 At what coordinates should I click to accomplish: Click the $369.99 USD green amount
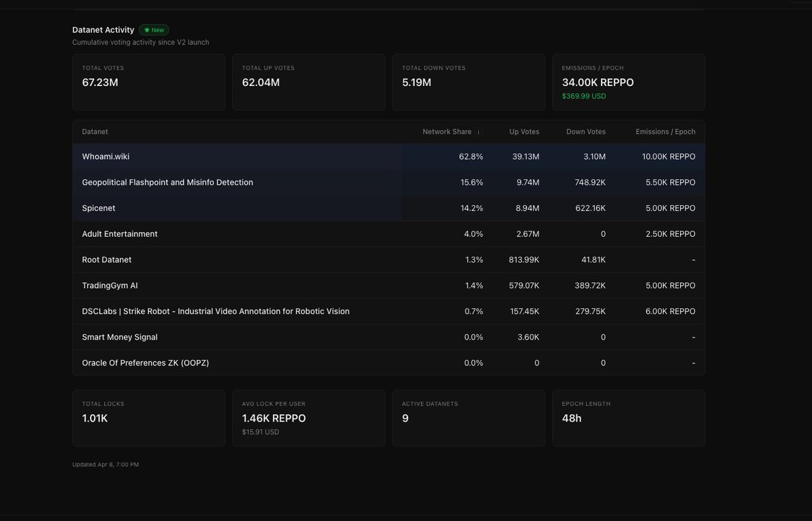pyautogui.click(x=584, y=96)
